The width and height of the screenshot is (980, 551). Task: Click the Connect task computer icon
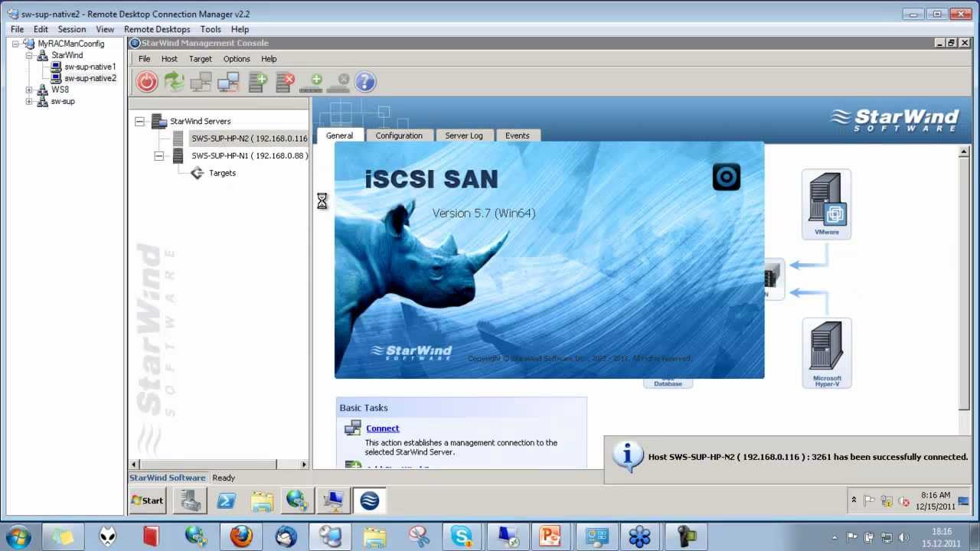point(353,429)
